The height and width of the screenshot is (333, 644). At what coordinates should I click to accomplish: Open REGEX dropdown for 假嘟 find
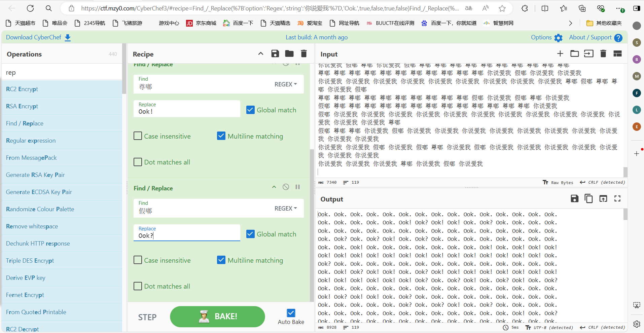pos(286,208)
